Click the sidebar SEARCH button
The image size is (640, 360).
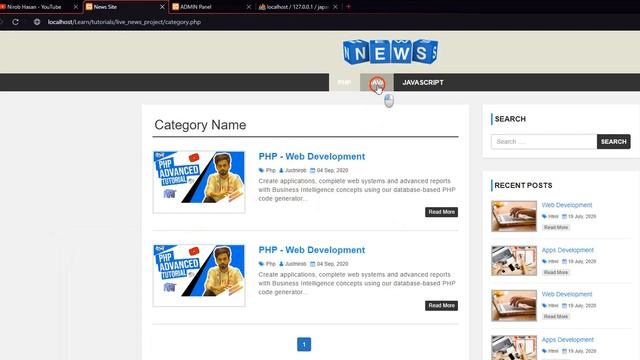point(613,142)
